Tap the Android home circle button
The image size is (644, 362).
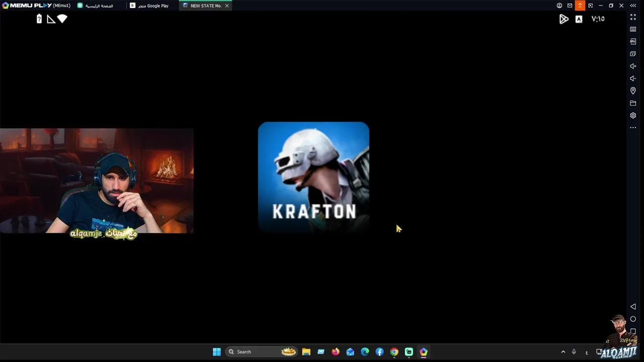pyautogui.click(x=633, y=319)
